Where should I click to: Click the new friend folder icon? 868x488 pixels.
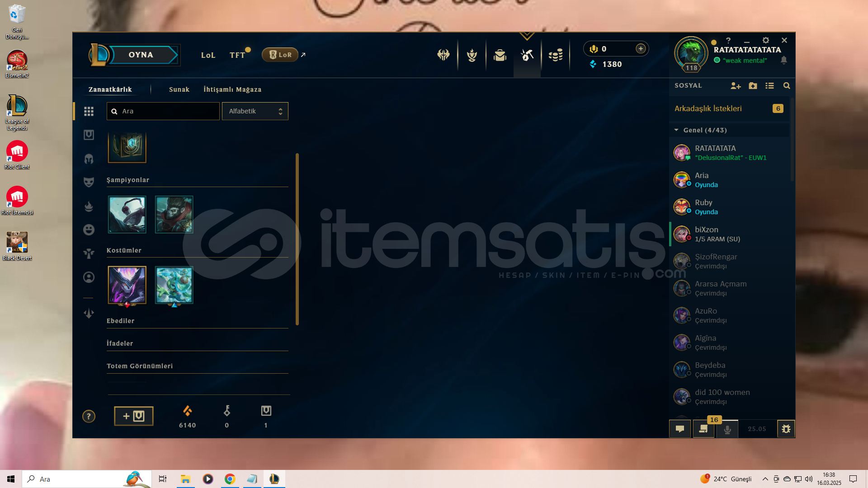coord(753,86)
